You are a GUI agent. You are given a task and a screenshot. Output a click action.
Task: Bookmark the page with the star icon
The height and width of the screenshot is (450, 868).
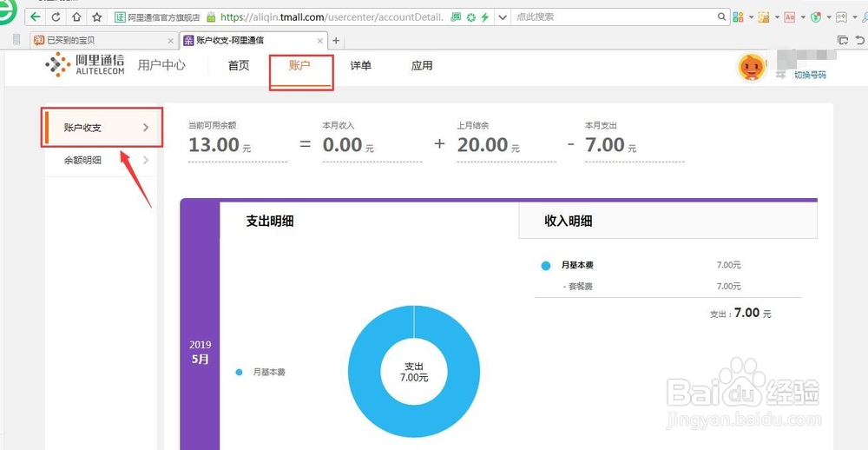point(97,17)
